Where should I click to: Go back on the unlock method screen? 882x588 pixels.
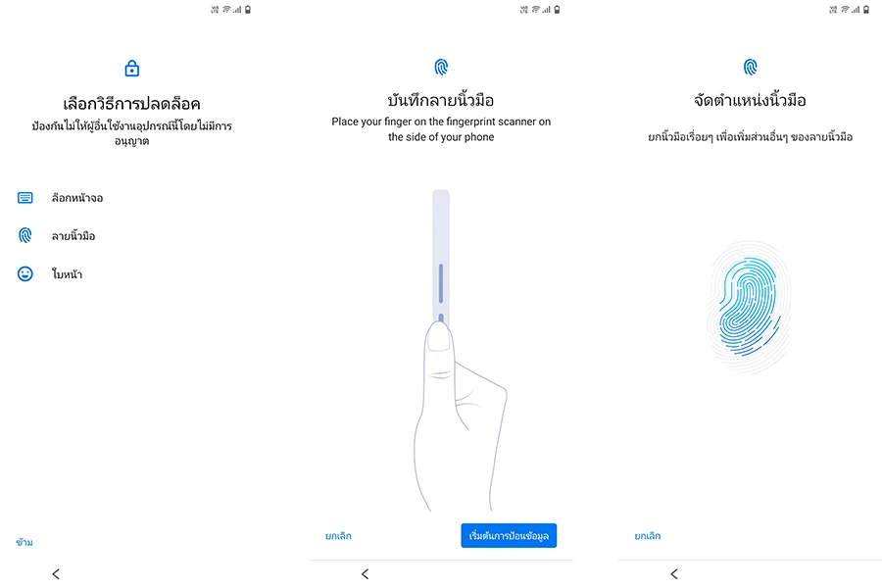click(x=56, y=574)
